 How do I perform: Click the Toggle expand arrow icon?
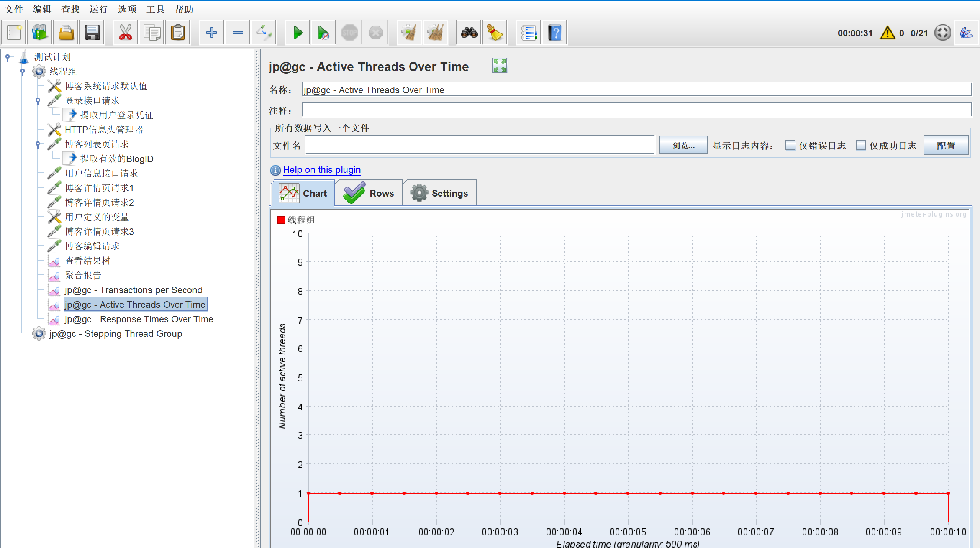(264, 33)
